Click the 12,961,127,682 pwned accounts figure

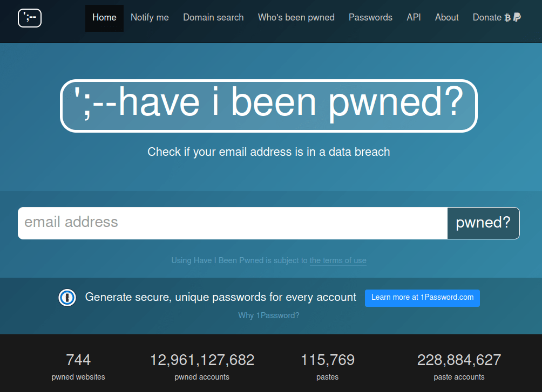tap(202, 360)
